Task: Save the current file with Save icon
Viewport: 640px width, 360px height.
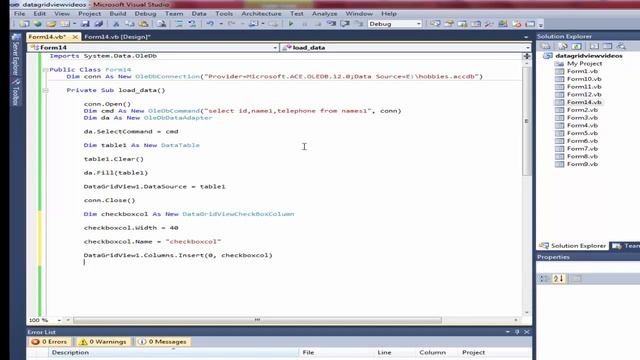Action: pyautogui.click(x=85, y=24)
